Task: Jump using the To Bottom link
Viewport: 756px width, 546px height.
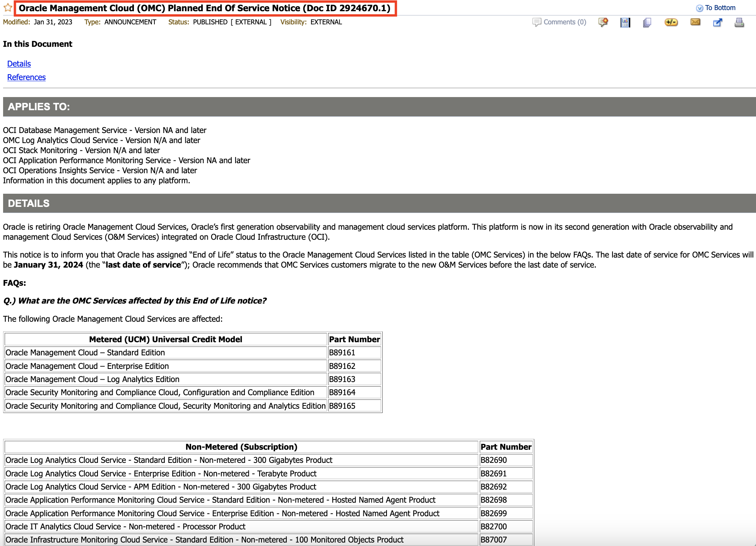Action: [x=720, y=8]
